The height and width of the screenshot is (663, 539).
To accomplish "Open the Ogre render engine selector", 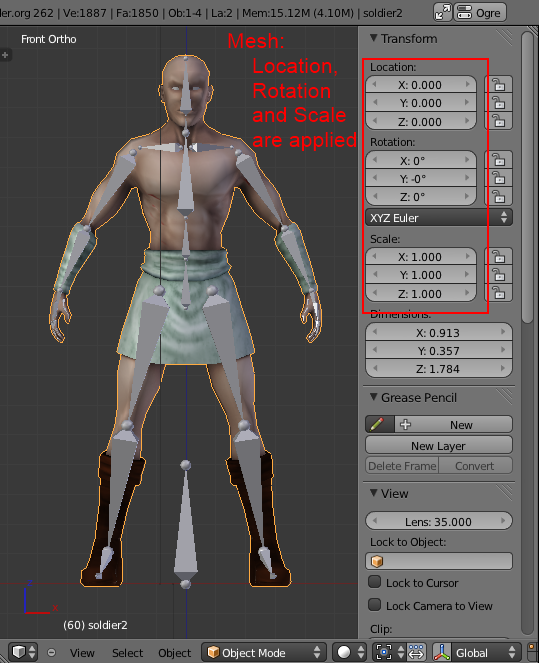I will point(480,12).
